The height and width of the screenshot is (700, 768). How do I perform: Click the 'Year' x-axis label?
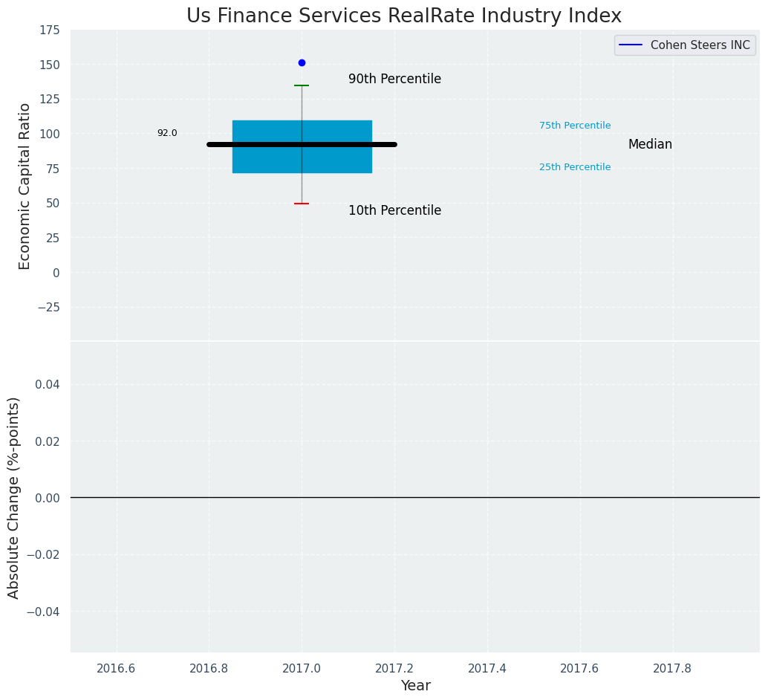point(415,686)
